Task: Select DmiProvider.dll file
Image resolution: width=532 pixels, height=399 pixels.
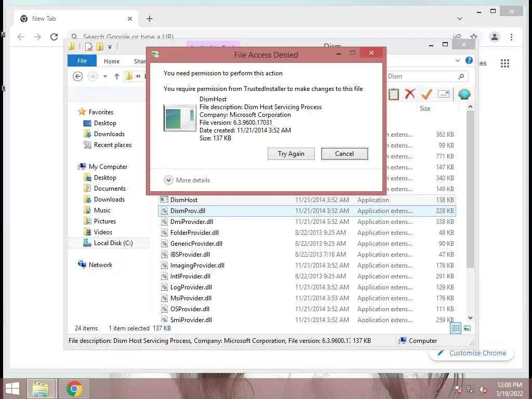Action: coord(307,221)
